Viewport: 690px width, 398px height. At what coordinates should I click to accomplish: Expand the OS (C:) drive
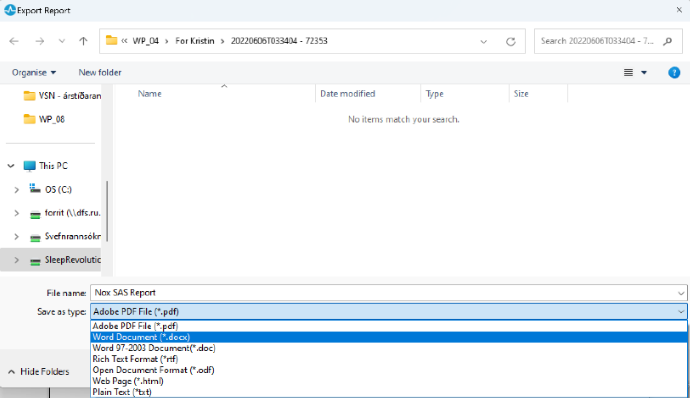click(x=16, y=190)
